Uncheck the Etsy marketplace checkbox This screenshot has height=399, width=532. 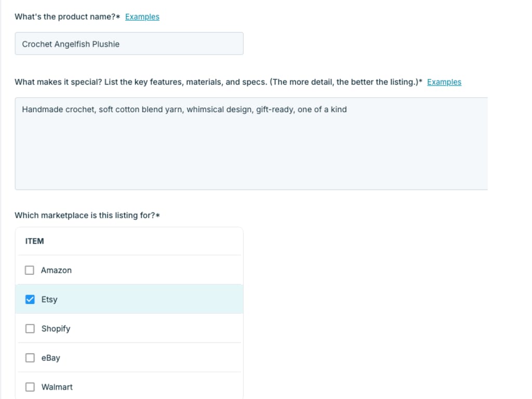(x=30, y=299)
